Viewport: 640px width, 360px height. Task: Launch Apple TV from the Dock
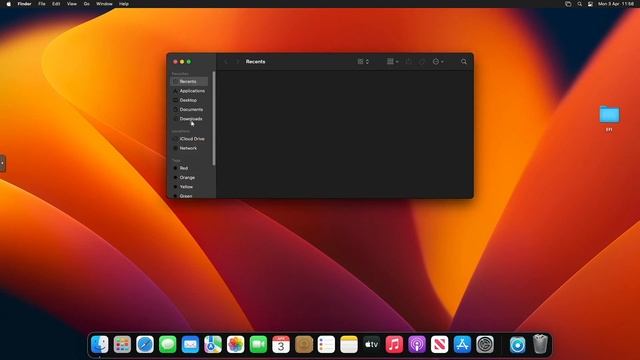371,344
